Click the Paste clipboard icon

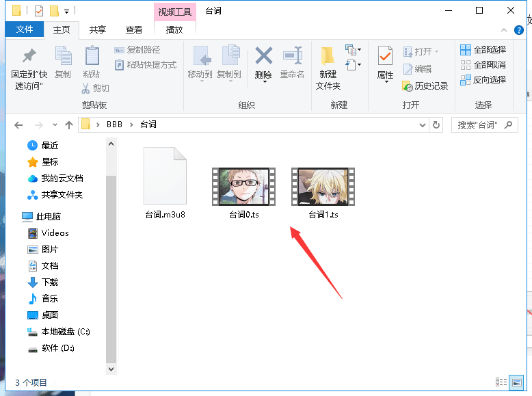pyautogui.click(x=92, y=55)
